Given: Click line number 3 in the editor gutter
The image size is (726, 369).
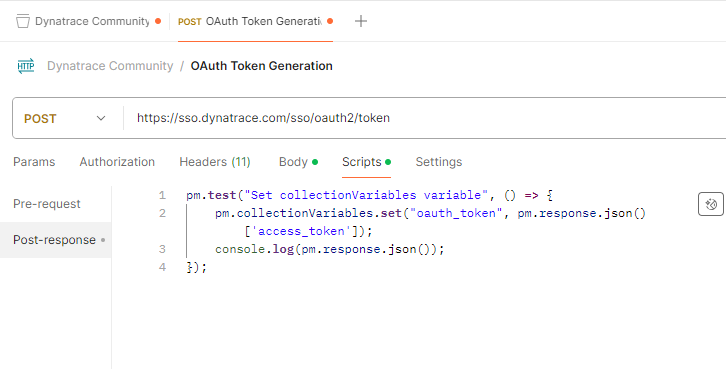Looking at the screenshot, I should [x=162, y=250].
